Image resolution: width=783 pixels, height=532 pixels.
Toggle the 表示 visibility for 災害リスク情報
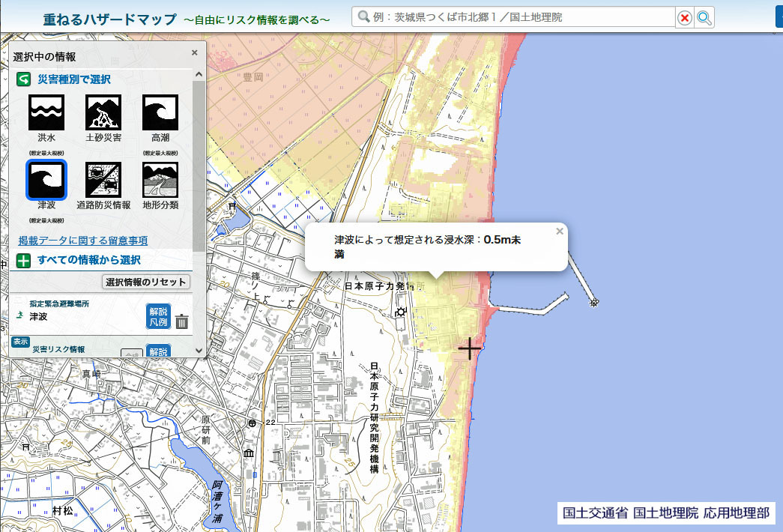point(20,342)
